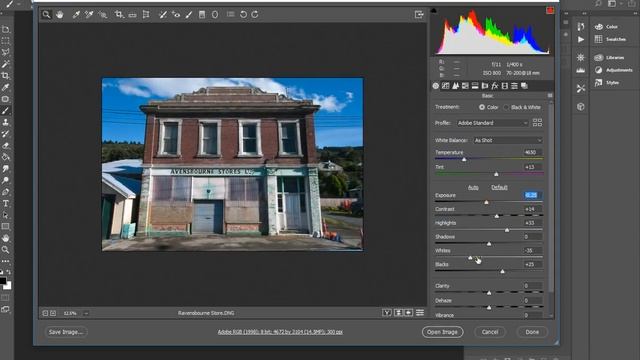This screenshot has height=360, width=640.
Task: Select the Spot Removal tool
Action: 162,15
